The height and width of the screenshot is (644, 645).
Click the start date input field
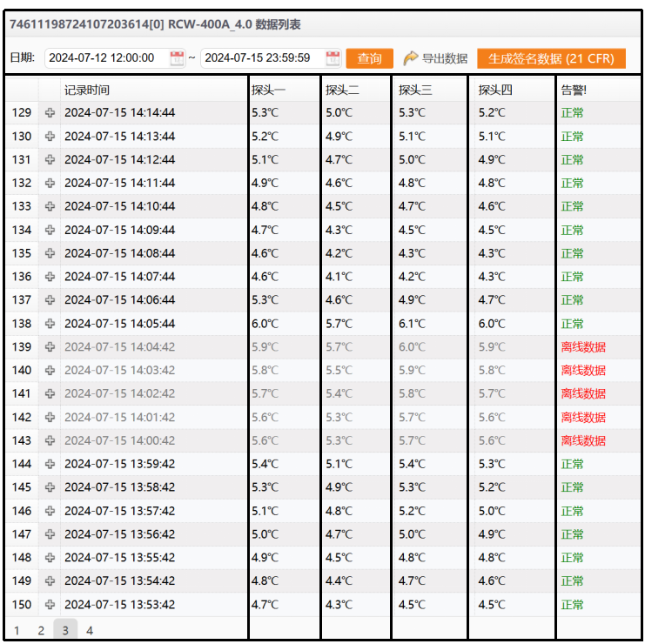[104, 58]
